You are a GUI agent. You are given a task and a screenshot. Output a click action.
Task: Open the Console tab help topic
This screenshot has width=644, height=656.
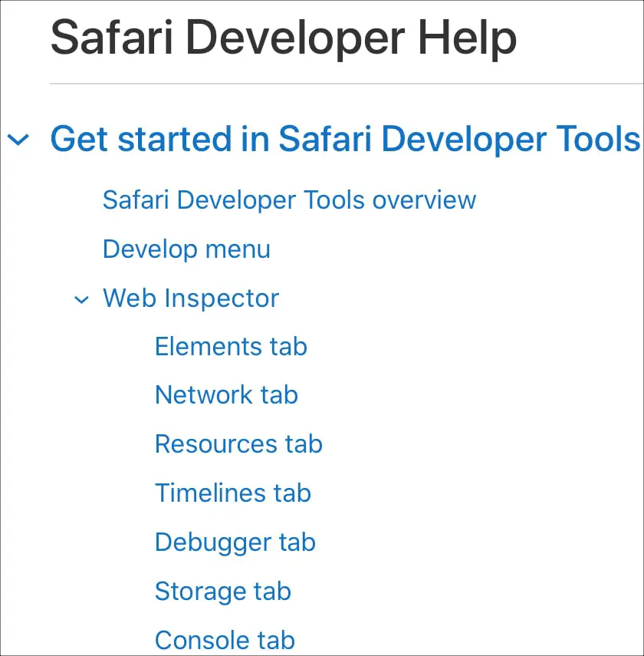(225, 640)
